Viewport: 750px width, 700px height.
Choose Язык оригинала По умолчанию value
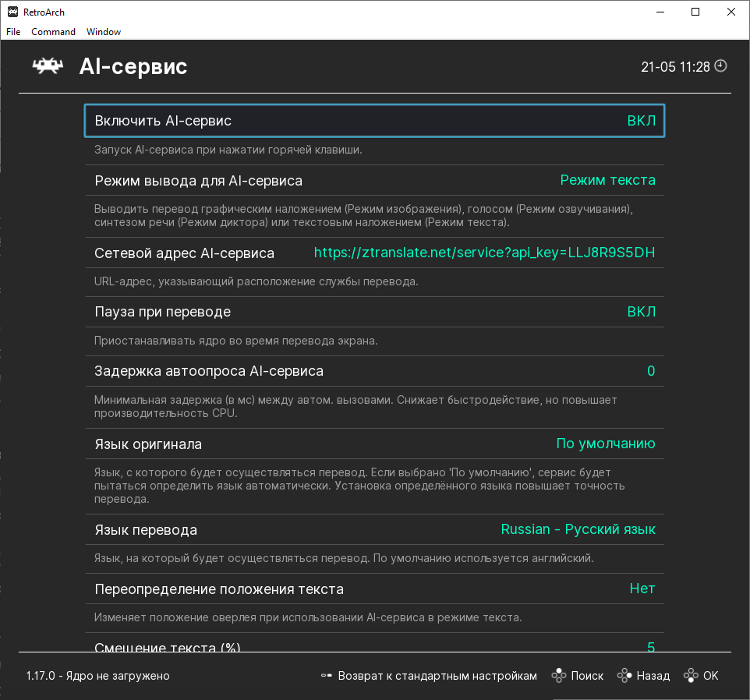click(x=606, y=444)
